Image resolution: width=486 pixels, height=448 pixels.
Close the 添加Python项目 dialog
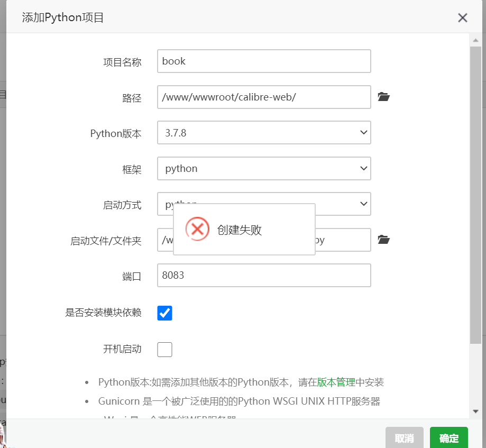click(462, 17)
